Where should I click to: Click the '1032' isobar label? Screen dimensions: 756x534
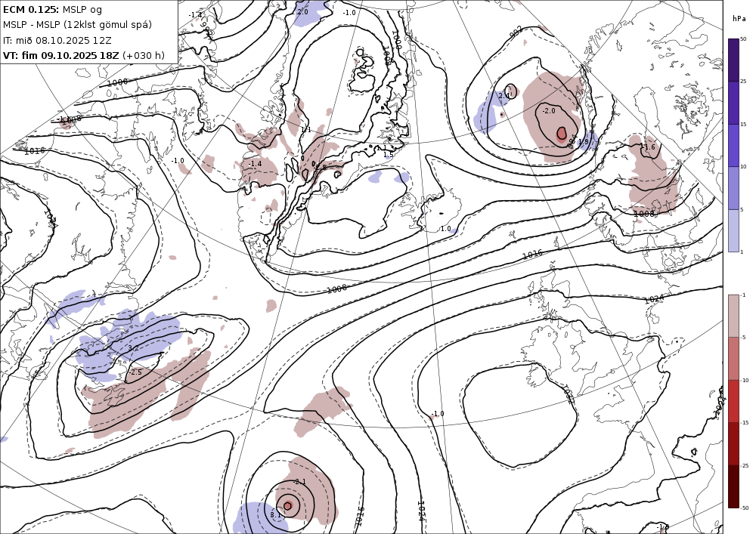[569, 394]
